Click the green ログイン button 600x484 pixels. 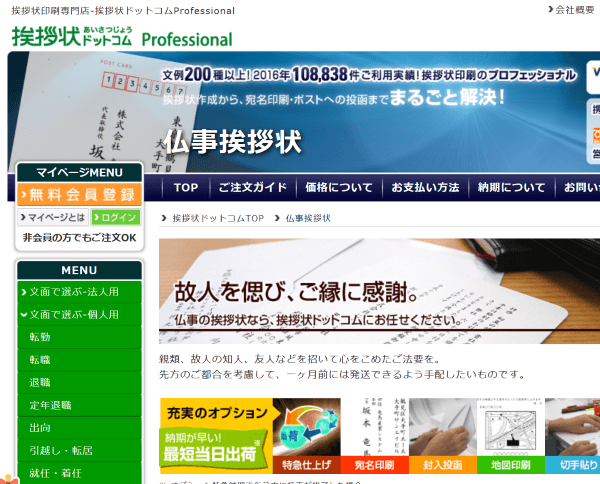click(116, 217)
